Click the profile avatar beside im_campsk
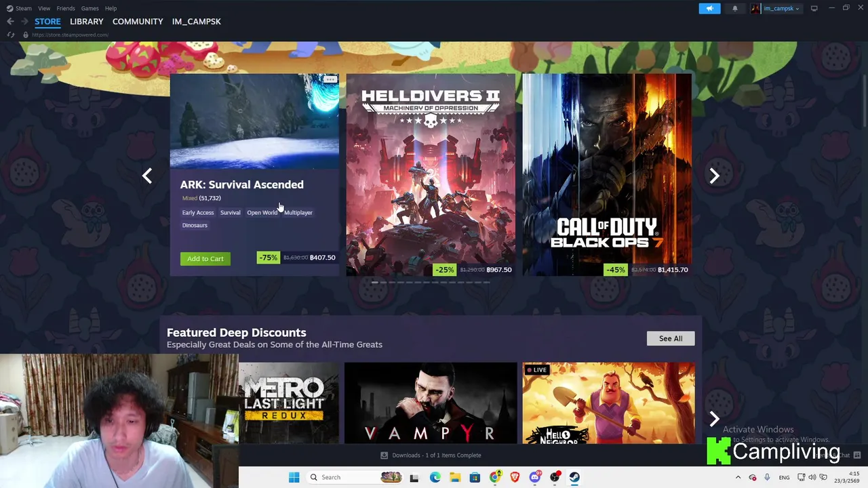The height and width of the screenshot is (488, 868). pos(755,8)
